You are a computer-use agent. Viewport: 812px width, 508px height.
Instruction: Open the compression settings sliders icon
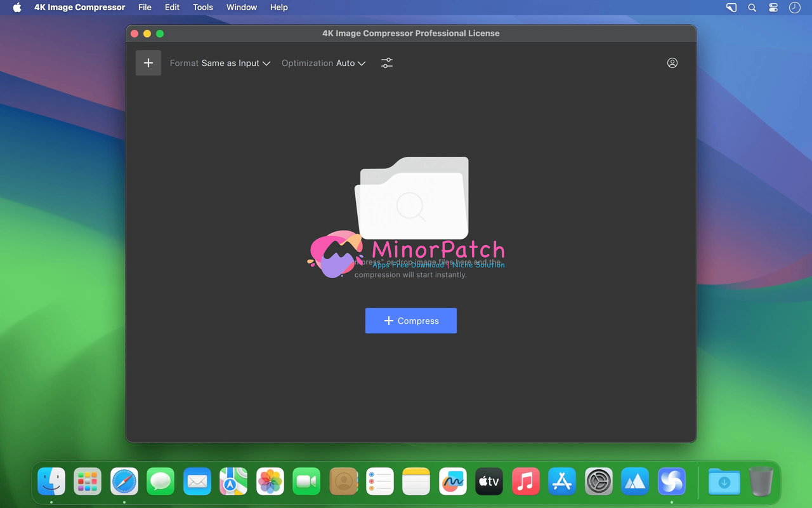coord(387,63)
